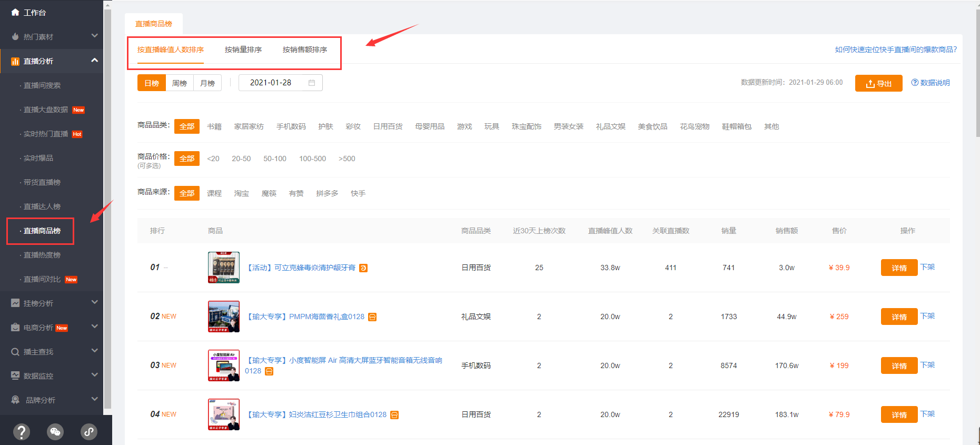Viewport: 980px width, 445px height.
Task: Click the orange icon after 可立克蜂毒炎清护龈牙膏
Action: (363, 268)
